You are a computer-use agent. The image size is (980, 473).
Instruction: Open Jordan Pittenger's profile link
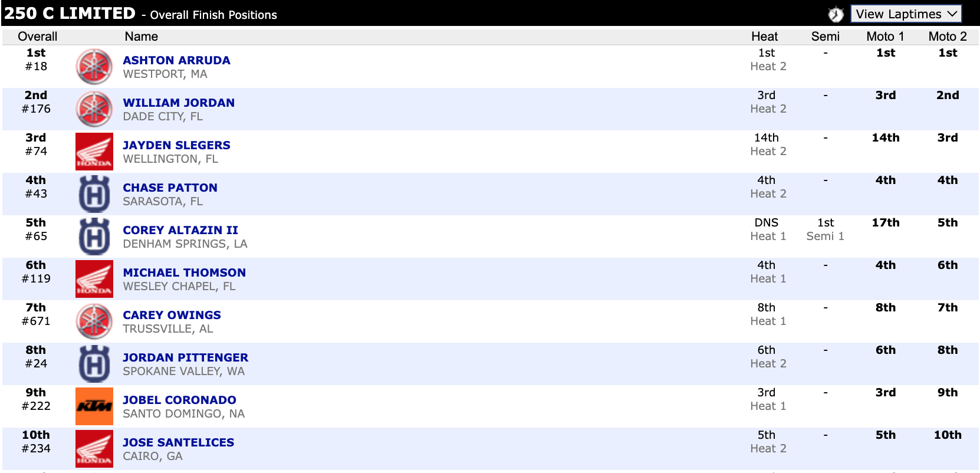click(x=185, y=357)
